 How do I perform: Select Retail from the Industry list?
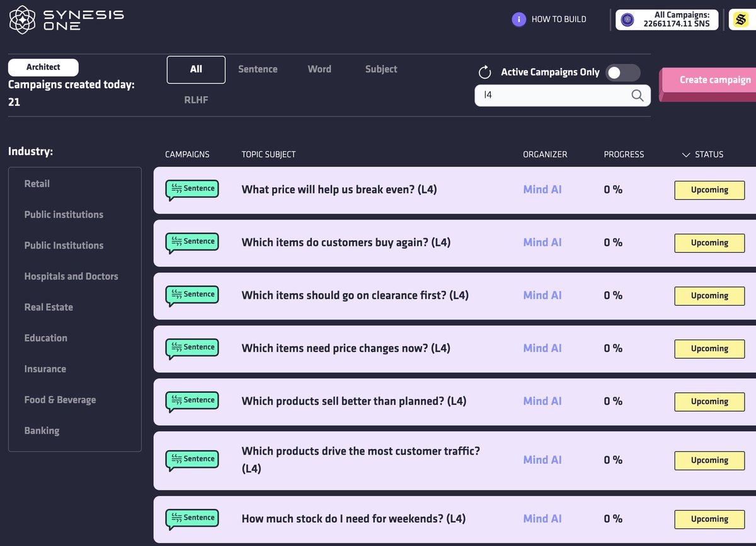tap(37, 183)
